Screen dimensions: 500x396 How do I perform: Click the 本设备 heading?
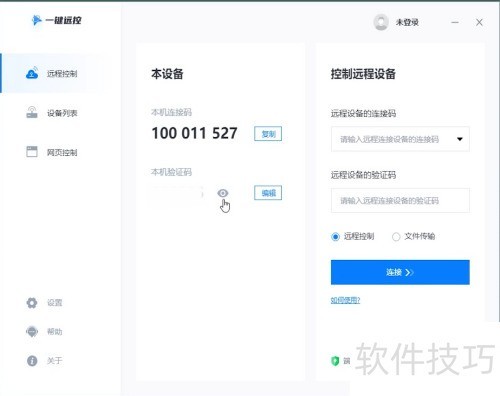point(167,74)
